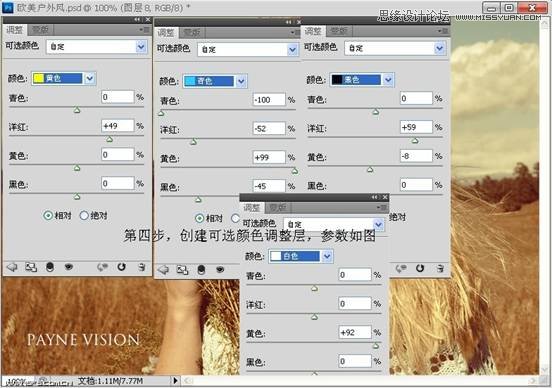Return to adjustment list in cyan (青色) panel
Image resolution: width=552 pixels, height=388 pixels.
[x=163, y=270]
